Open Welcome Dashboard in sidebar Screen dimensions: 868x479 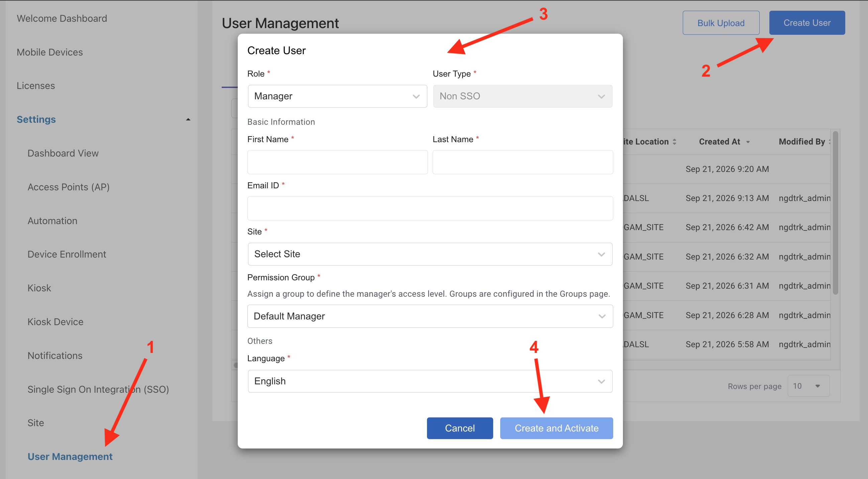point(62,18)
